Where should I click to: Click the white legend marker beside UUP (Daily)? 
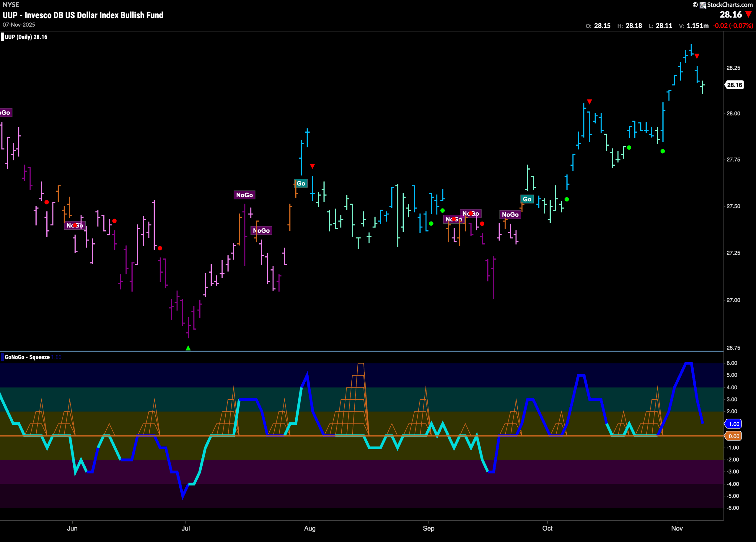2,37
